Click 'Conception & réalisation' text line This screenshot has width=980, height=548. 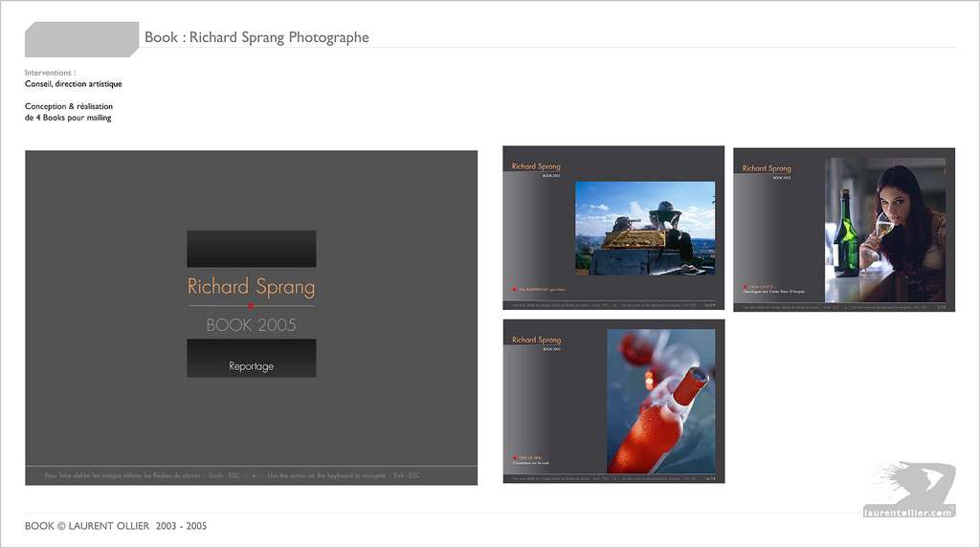coord(69,106)
